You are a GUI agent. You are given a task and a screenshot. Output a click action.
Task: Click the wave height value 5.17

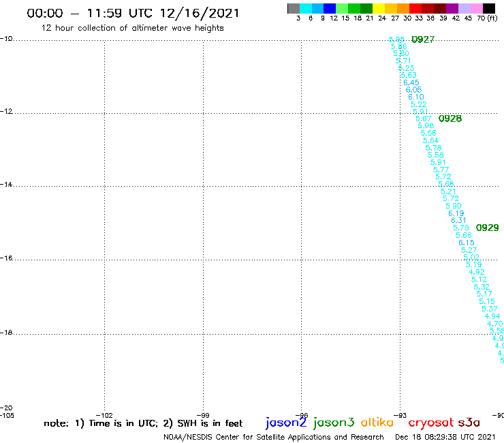[484, 294]
